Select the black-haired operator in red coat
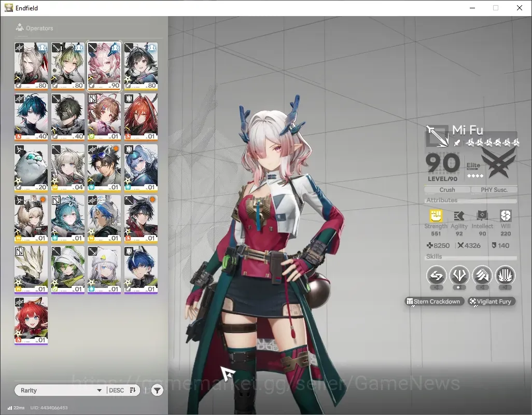Image resolution: width=532 pixels, height=415 pixels. 141,219
